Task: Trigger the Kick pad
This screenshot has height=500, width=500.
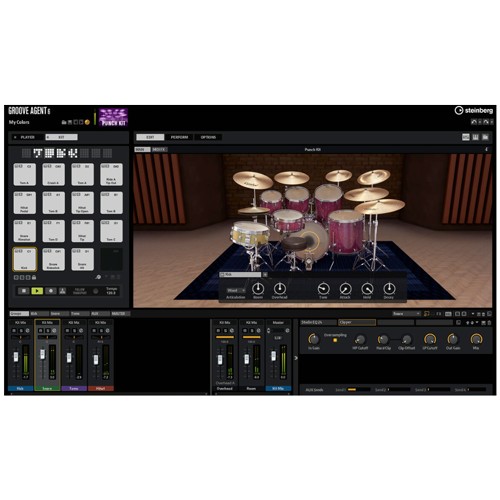Action: click(25, 259)
